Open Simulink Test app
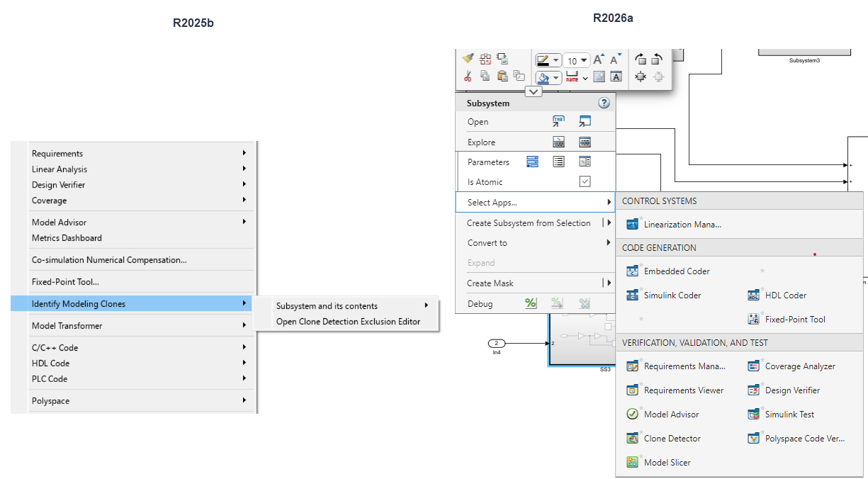The width and height of the screenshot is (868, 479). 781,415
